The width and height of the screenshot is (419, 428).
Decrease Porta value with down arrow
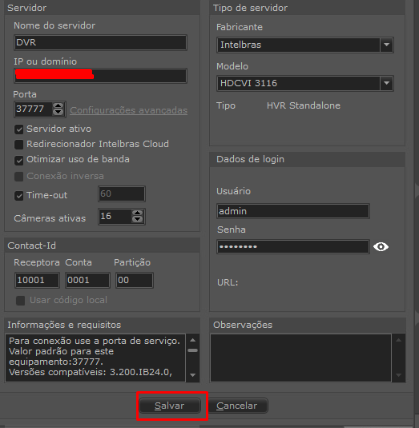tap(58, 112)
